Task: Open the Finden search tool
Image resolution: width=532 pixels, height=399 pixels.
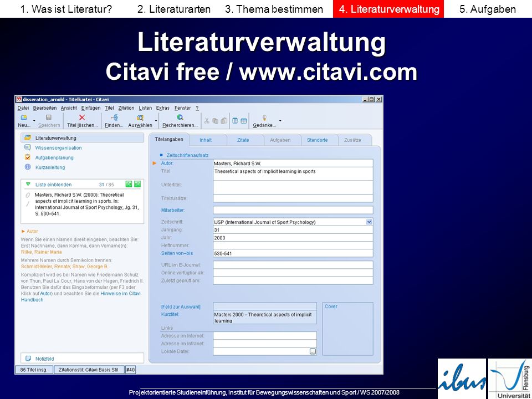Action: pyautogui.click(x=114, y=117)
